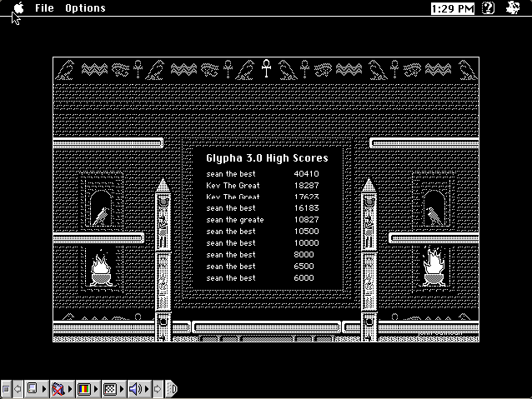
Task: Click the score 16183
Action: coord(306,208)
